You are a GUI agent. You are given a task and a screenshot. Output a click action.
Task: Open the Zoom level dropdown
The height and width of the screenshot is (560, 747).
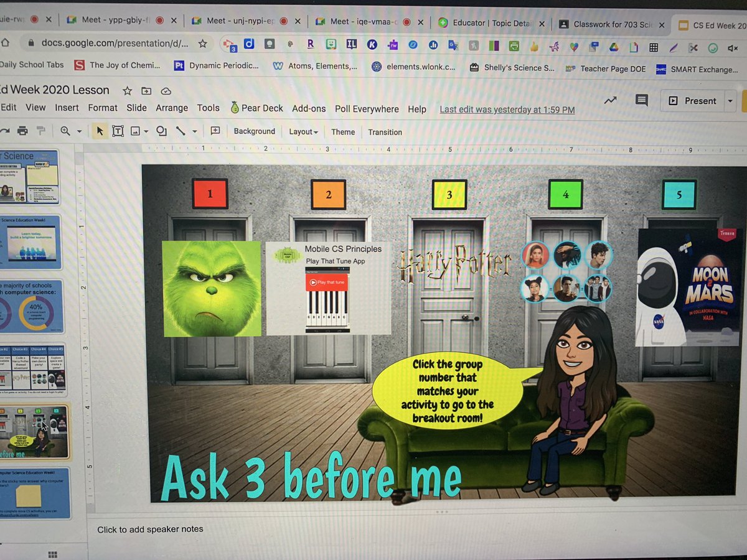[79, 131]
